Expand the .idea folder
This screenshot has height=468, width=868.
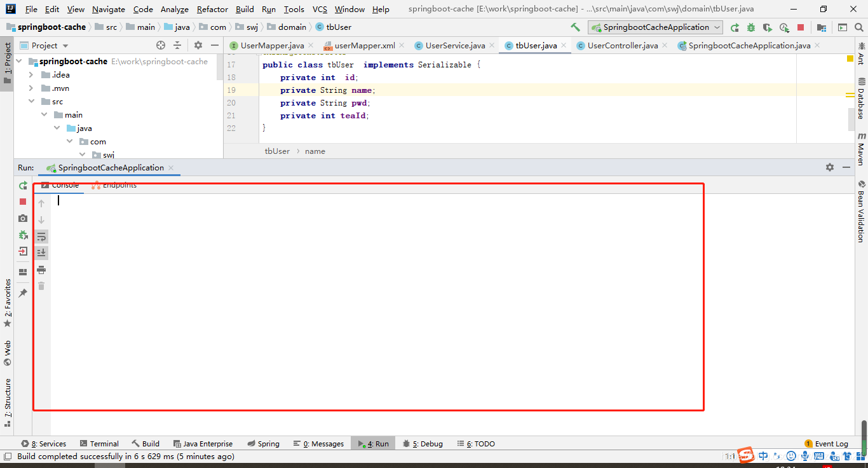point(31,75)
